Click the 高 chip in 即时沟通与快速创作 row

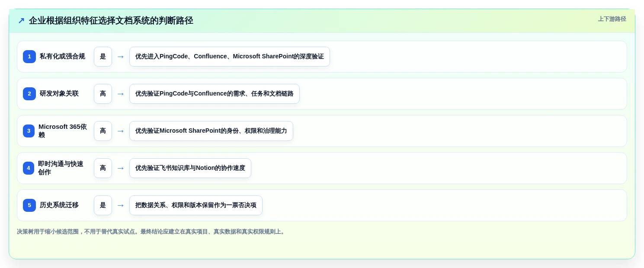point(103,168)
